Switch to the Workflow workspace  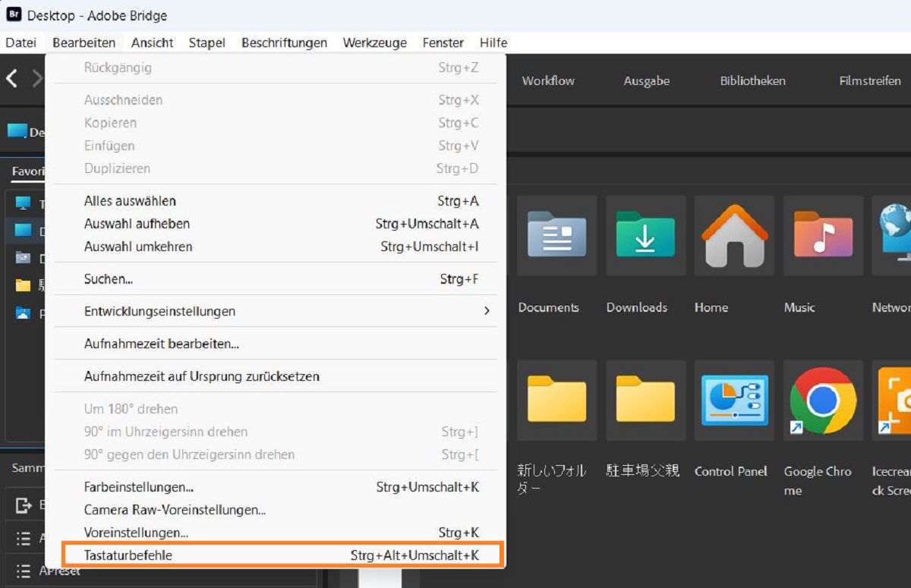pyautogui.click(x=548, y=80)
